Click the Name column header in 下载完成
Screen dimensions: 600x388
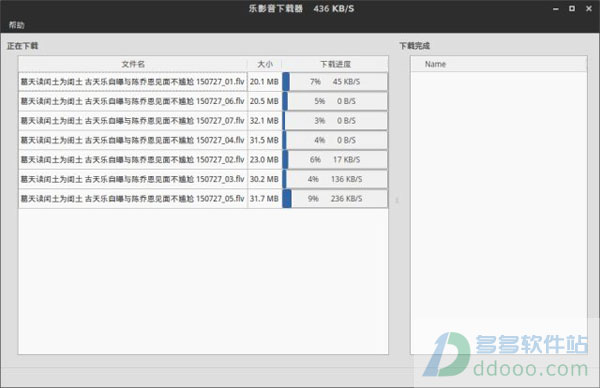(x=499, y=64)
